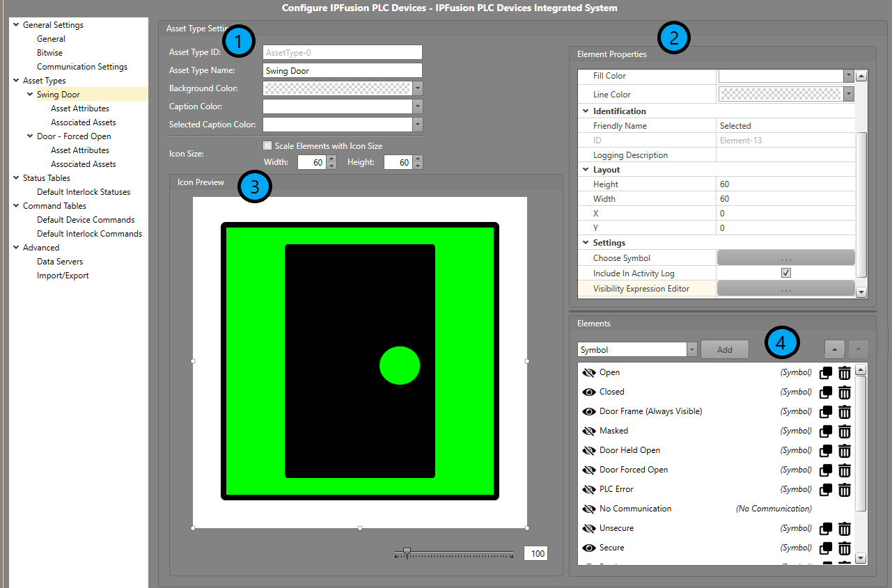This screenshot has height=588, width=892.
Task: Toggle visibility of the Closed element
Action: point(589,392)
